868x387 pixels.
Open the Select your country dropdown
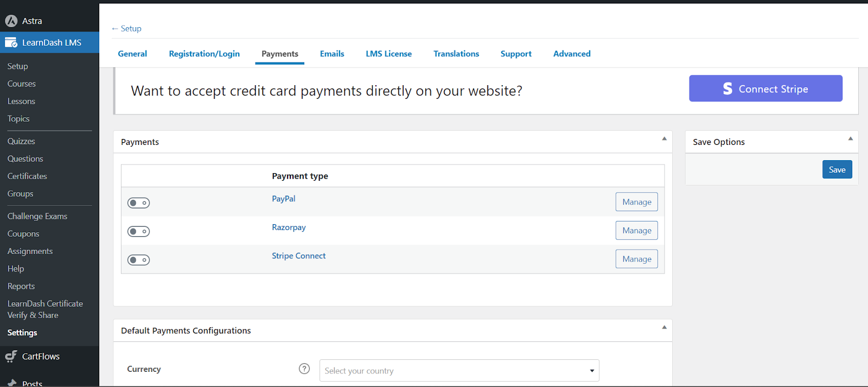point(459,370)
